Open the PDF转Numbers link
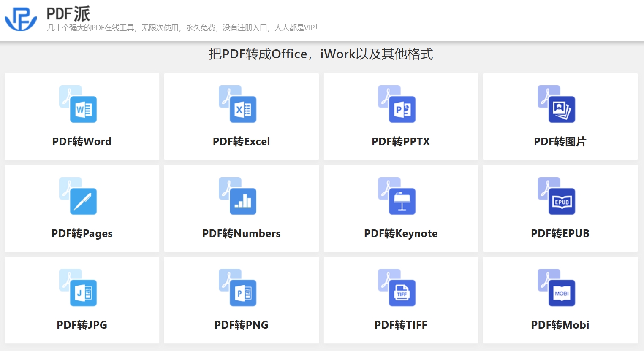The width and height of the screenshot is (644, 351). (242, 233)
